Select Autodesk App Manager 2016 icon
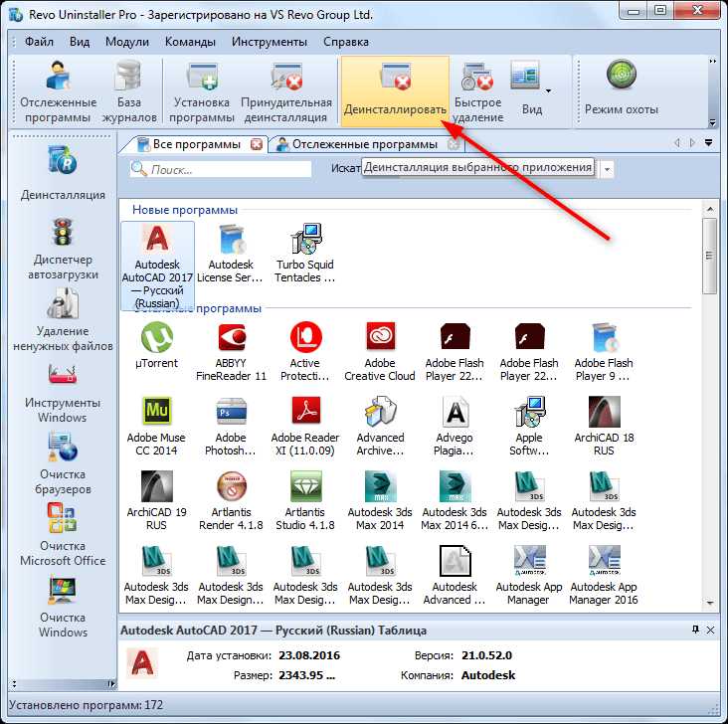 [x=604, y=575]
